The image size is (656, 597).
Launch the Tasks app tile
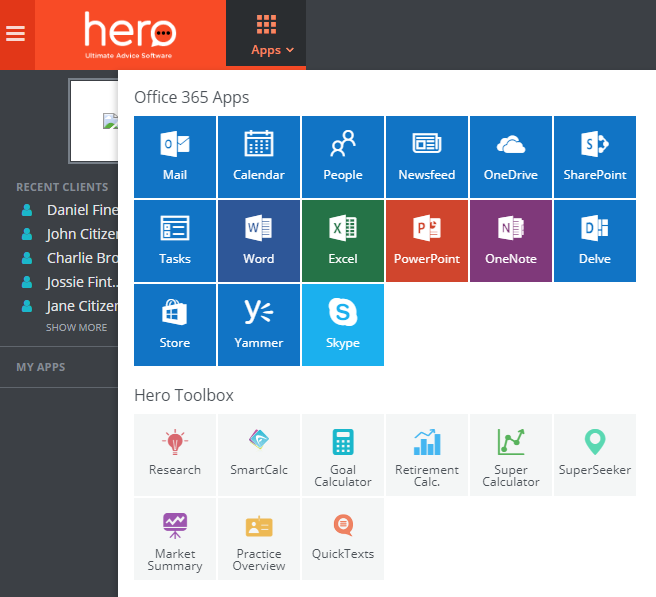[175, 241]
